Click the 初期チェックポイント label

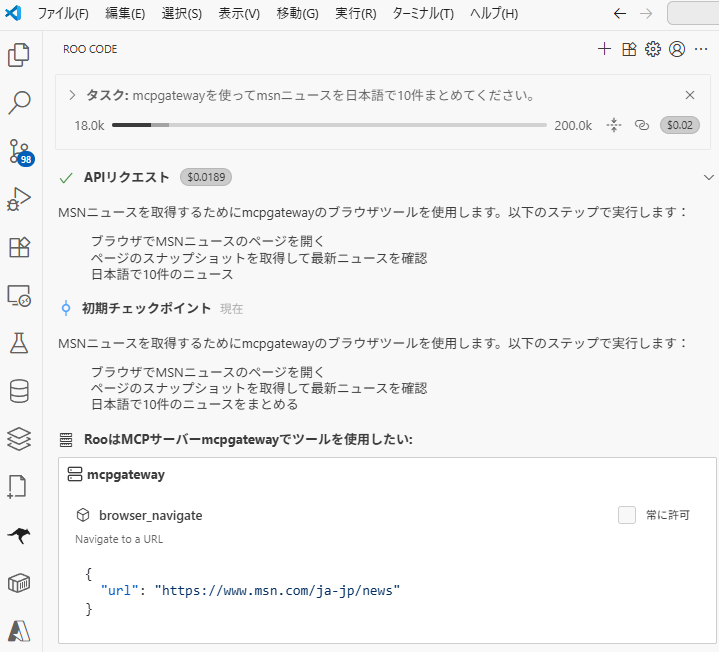pyautogui.click(x=146, y=308)
